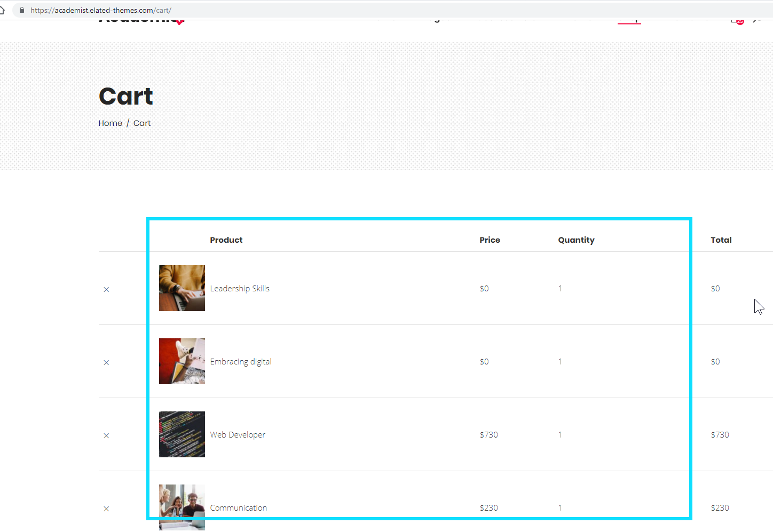
Task: Open the Leadership Skills product thumbnail
Action: (x=182, y=288)
